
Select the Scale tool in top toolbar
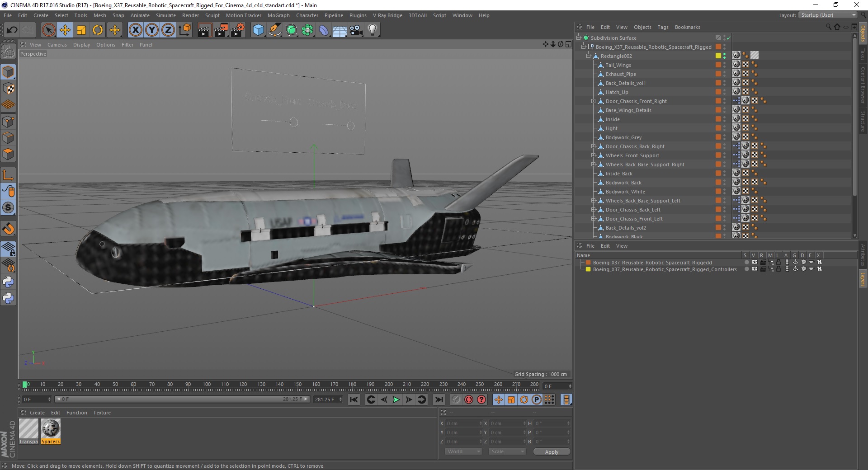coord(81,30)
